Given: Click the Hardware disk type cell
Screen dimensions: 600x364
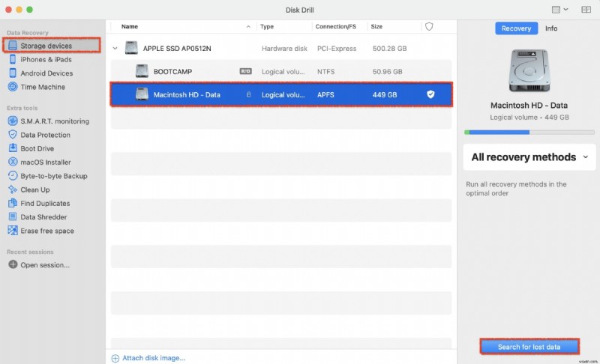Looking at the screenshot, I should click(x=284, y=49).
